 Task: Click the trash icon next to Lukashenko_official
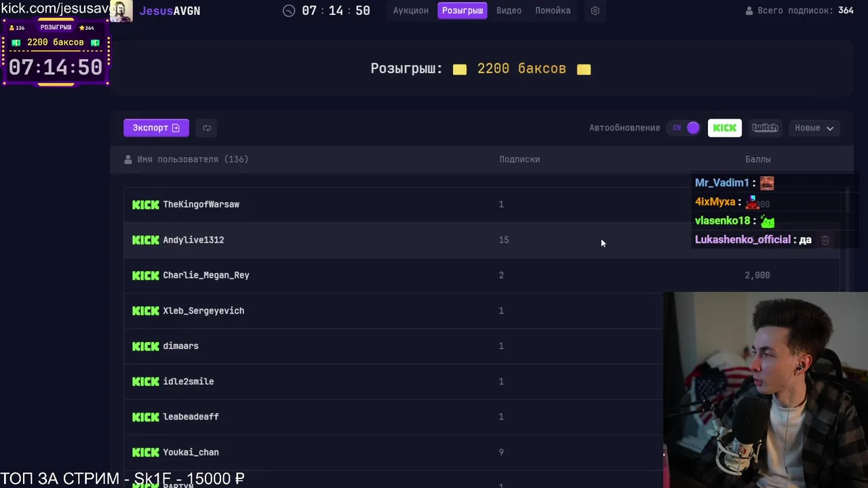tap(825, 240)
